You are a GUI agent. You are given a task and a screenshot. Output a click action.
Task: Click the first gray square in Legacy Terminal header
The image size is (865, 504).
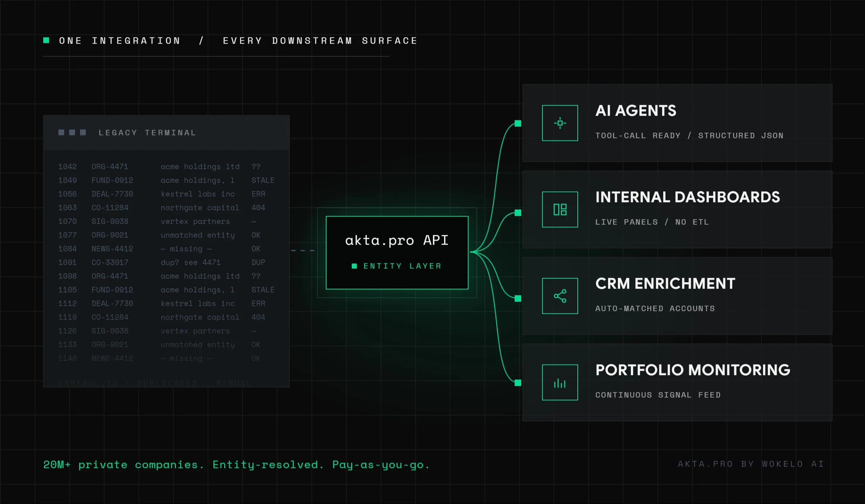[61, 132]
